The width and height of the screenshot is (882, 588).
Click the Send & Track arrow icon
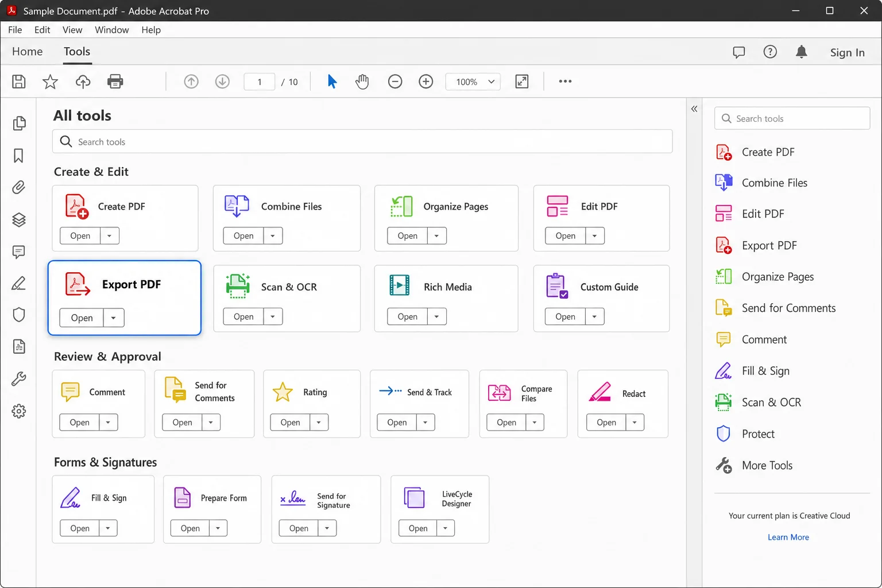click(390, 391)
